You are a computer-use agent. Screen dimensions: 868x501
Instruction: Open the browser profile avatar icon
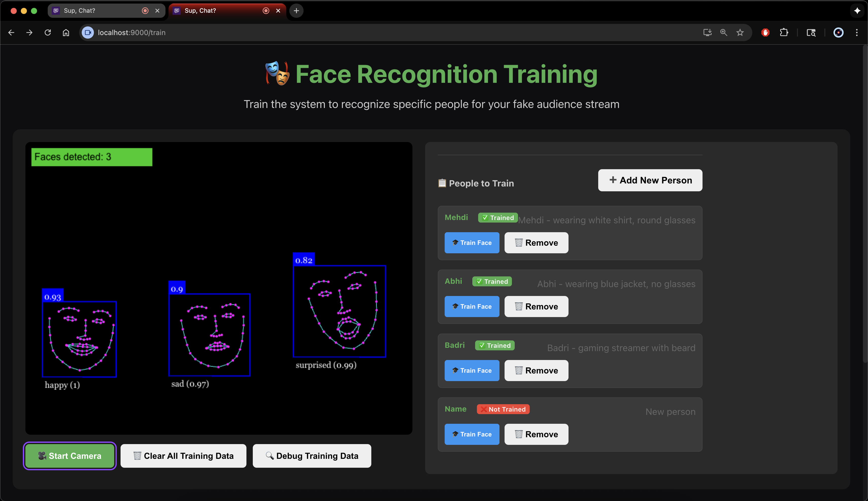point(839,32)
